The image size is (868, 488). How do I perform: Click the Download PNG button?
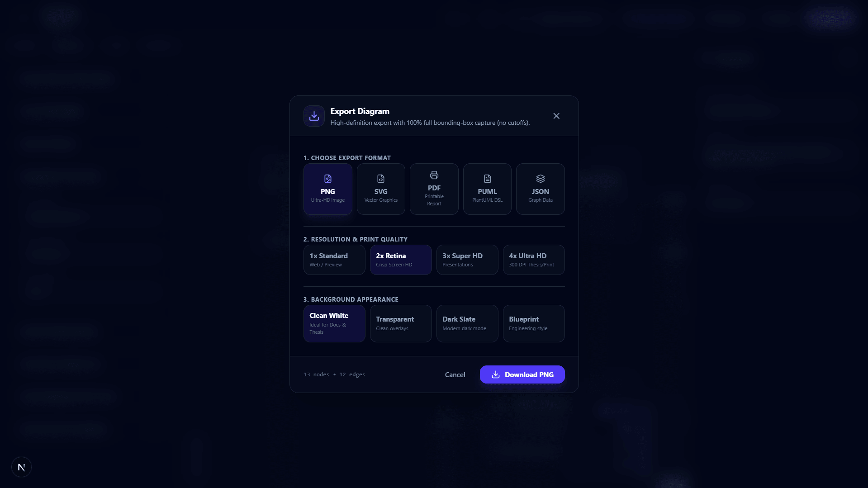(x=522, y=374)
